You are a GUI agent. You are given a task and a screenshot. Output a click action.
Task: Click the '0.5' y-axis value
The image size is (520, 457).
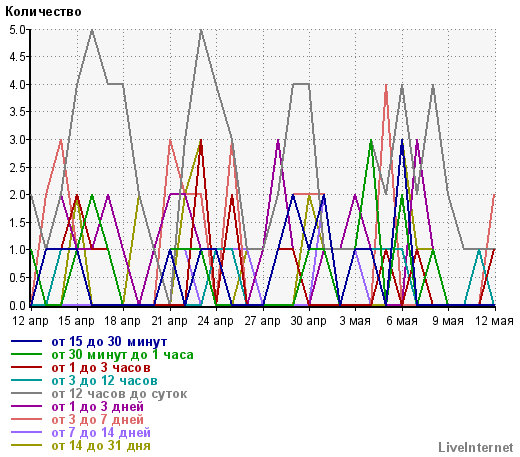[x=17, y=278]
